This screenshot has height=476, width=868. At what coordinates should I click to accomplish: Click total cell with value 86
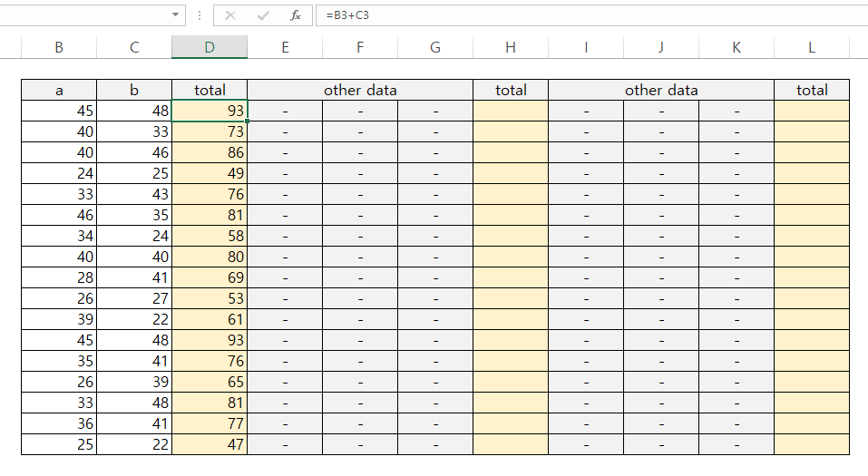pos(210,152)
